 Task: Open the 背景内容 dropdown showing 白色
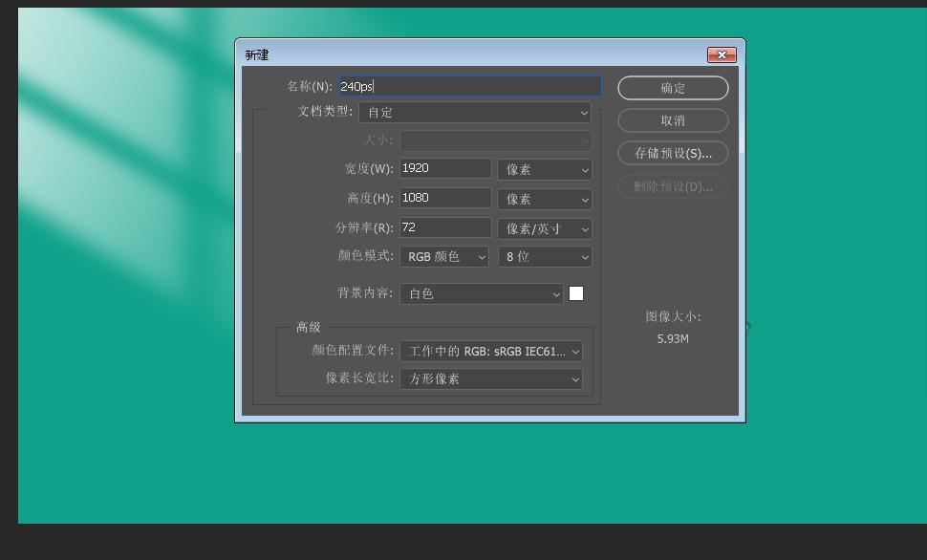coord(482,294)
